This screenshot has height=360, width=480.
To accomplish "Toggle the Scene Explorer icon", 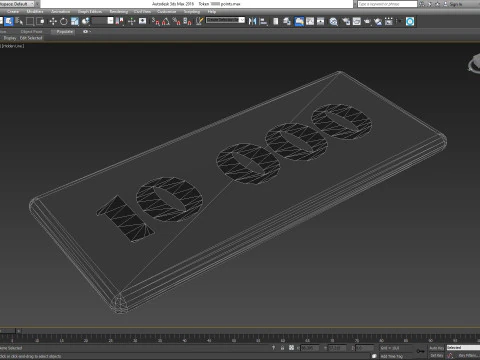I will 276,21.
